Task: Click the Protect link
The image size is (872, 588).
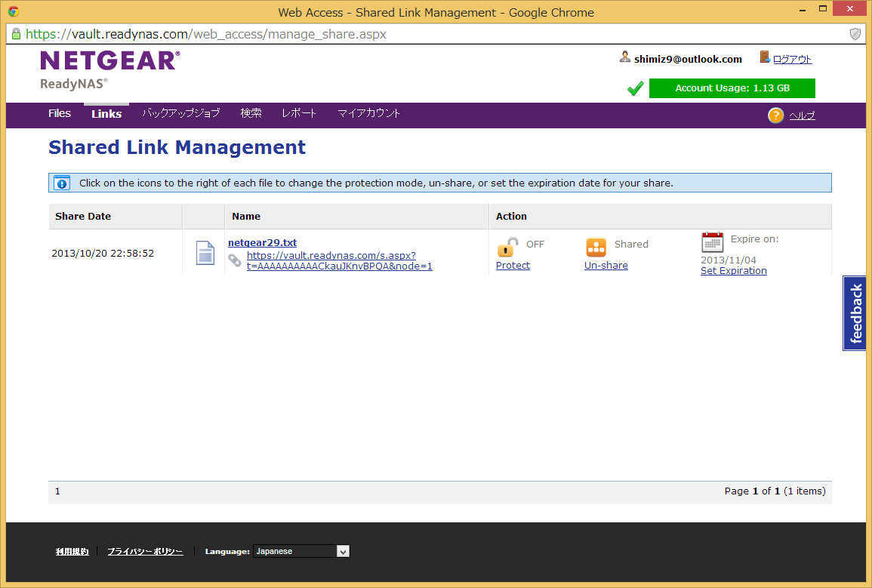Action: (x=513, y=266)
